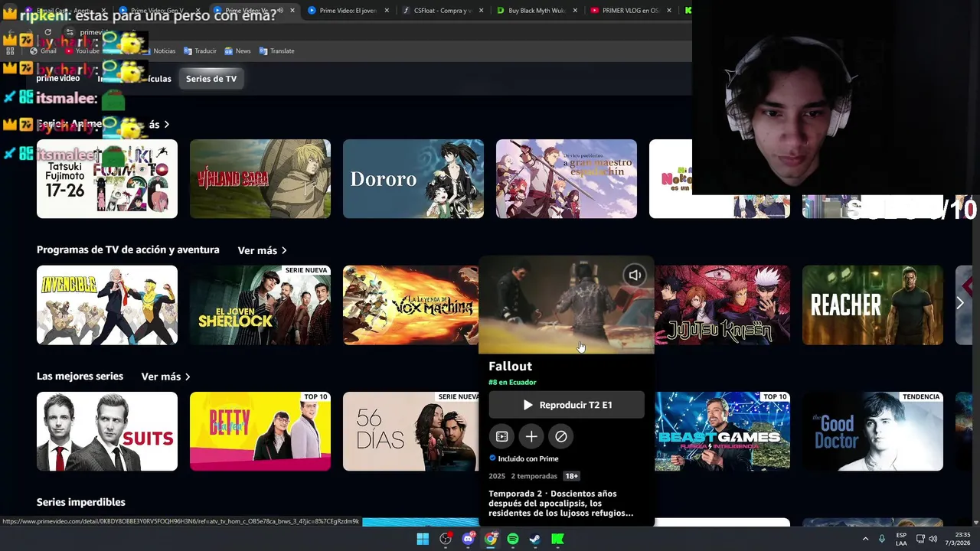The width and height of the screenshot is (980, 551).
Task: Open the Traducir bookmark
Action: coord(200,51)
